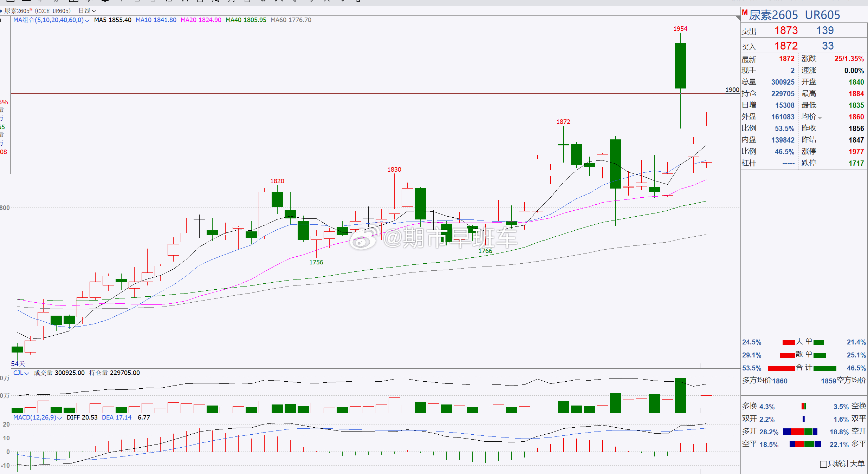The width and height of the screenshot is (868, 474).
Task: Click the 卖出 price 1873
Action: coord(786,31)
